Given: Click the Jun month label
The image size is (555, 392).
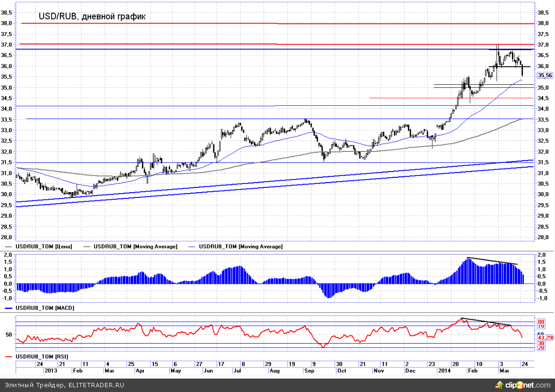Looking at the screenshot, I should pos(208,370).
